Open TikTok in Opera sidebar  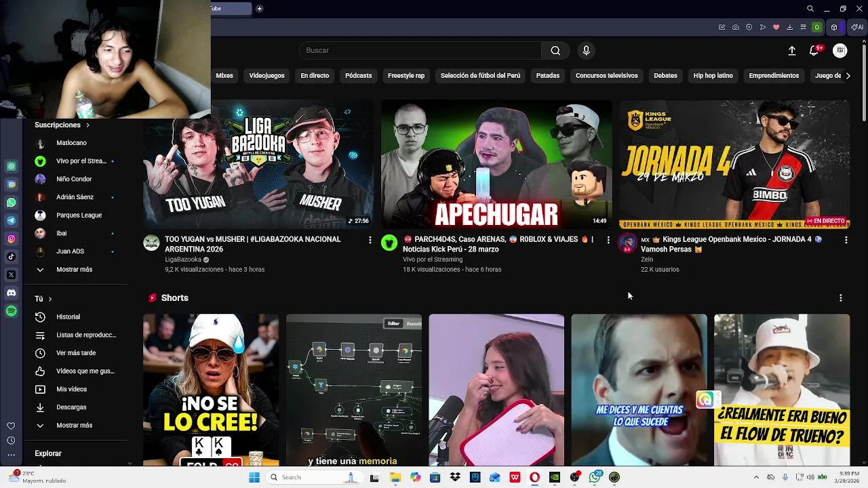[12, 256]
